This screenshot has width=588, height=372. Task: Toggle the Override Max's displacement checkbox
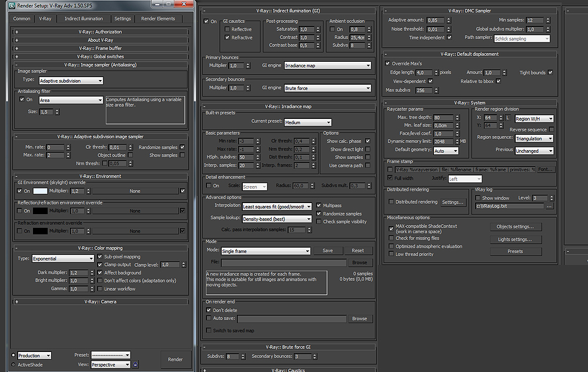(387, 64)
